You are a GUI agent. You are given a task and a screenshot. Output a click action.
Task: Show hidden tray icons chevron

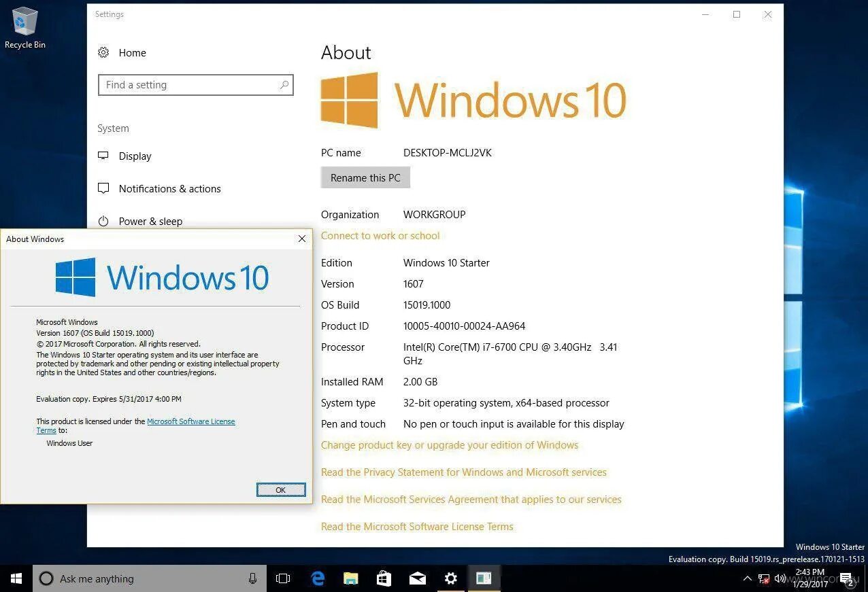[748, 578]
